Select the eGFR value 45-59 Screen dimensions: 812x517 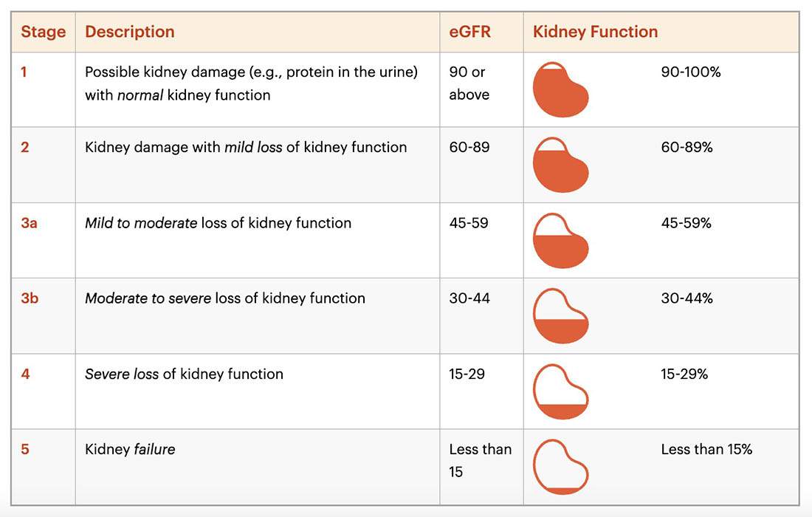tap(469, 223)
